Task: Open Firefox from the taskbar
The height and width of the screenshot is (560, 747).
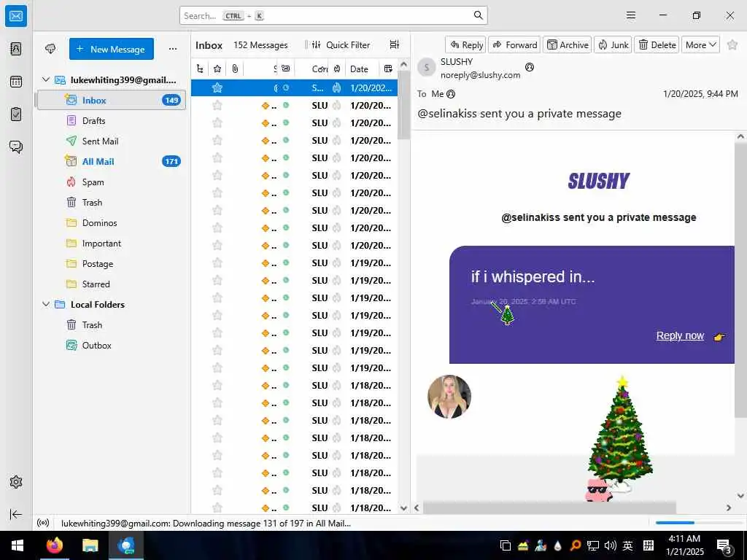Action: click(x=55, y=545)
